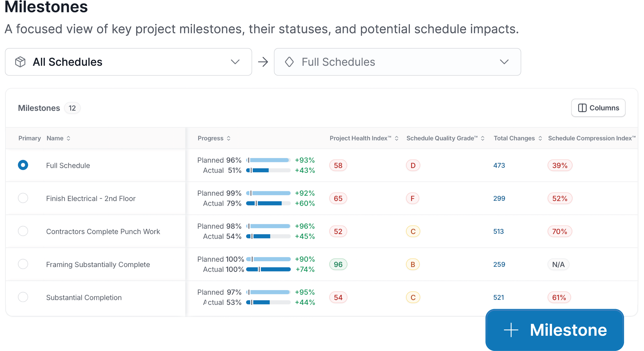Click the columns layout icon in the Columns button
Screen dimensions: 644x351
click(x=582, y=108)
